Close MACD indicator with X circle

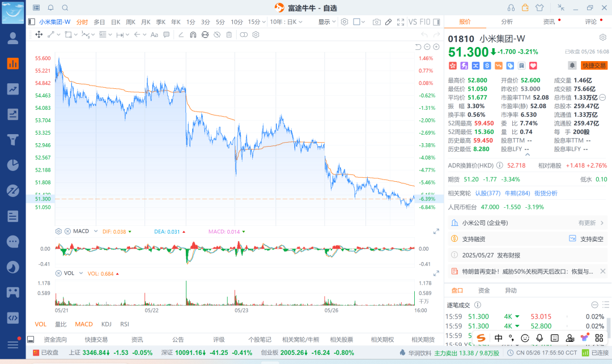click(67, 231)
